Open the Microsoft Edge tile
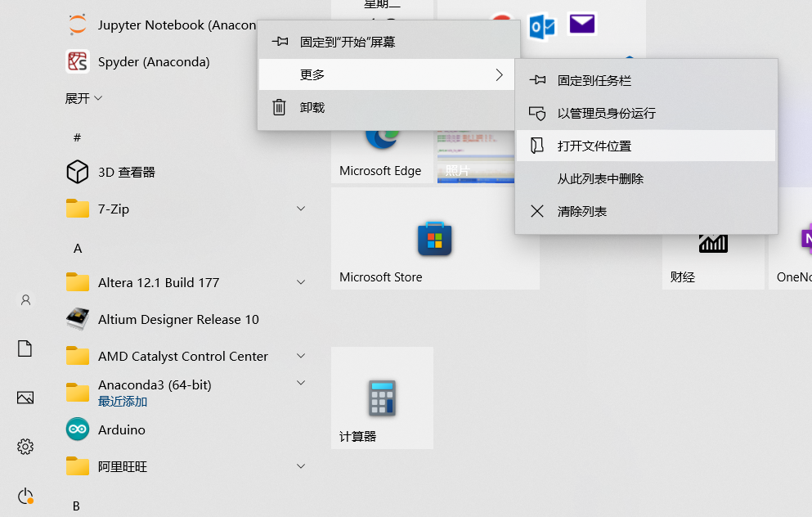The height and width of the screenshot is (517, 812). coord(382,155)
